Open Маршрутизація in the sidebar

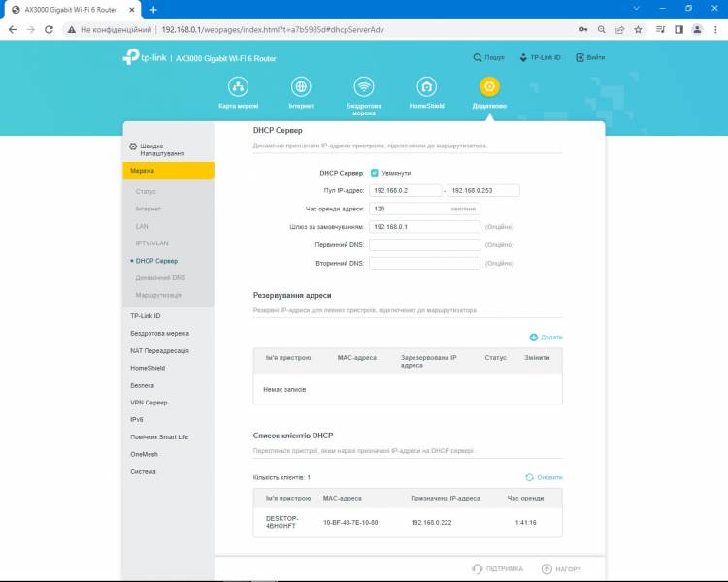point(158,295)
